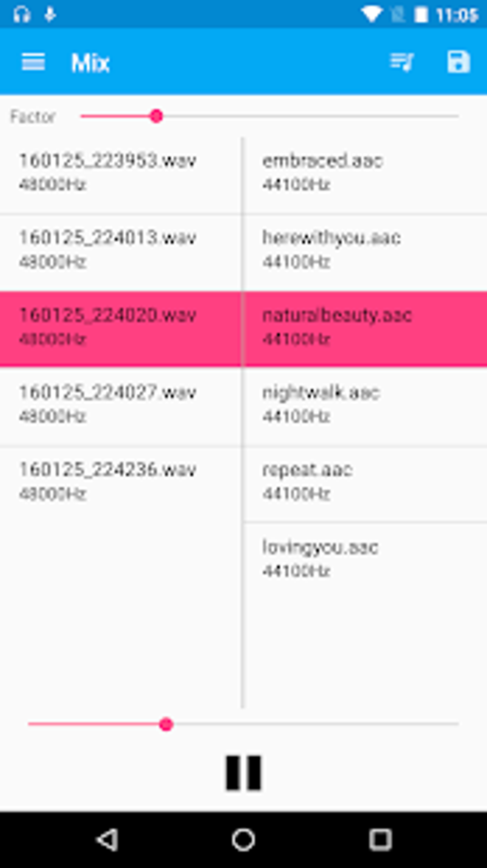Tap the save floppy disk icon

click(458, 62)
